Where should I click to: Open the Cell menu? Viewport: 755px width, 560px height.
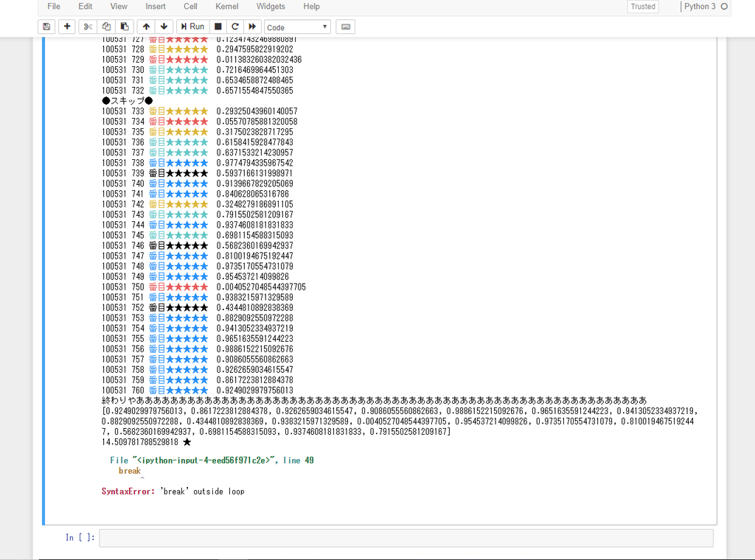190,6
